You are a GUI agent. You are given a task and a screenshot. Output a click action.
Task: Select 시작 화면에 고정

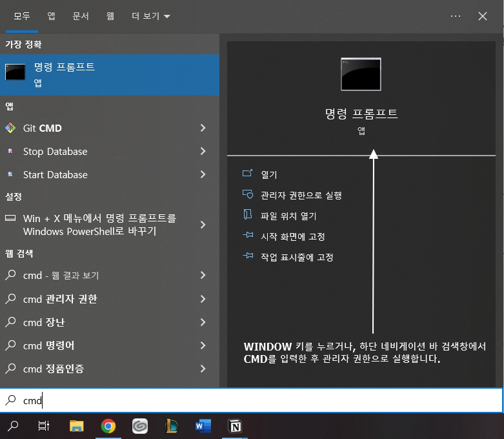coord(293,237)
